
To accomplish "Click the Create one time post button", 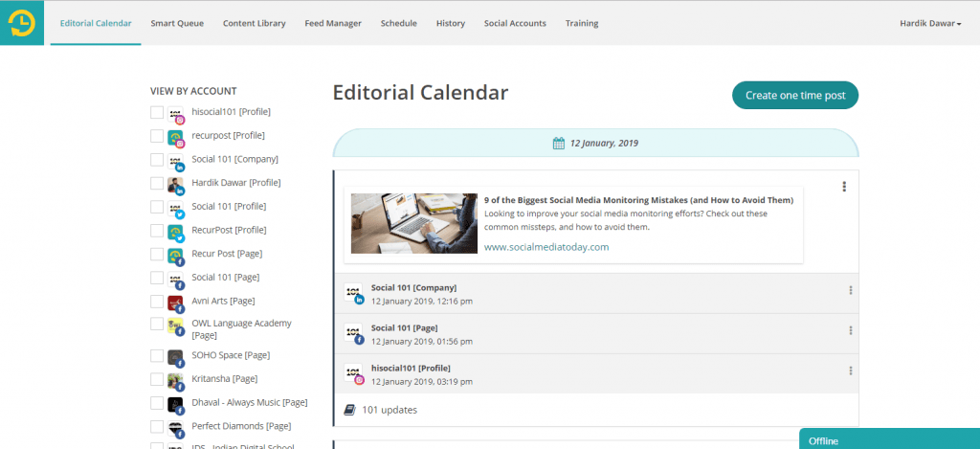I will click(x=795, y=95).
